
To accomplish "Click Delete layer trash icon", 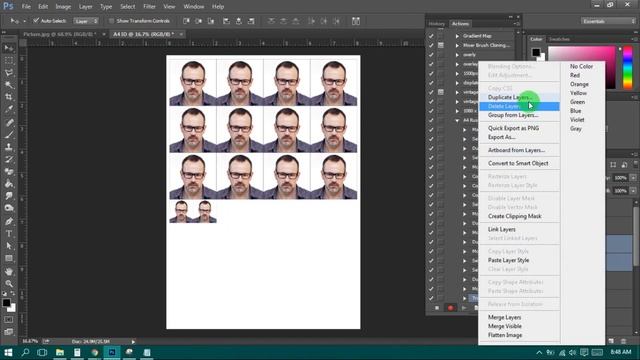I will point(623,341).
